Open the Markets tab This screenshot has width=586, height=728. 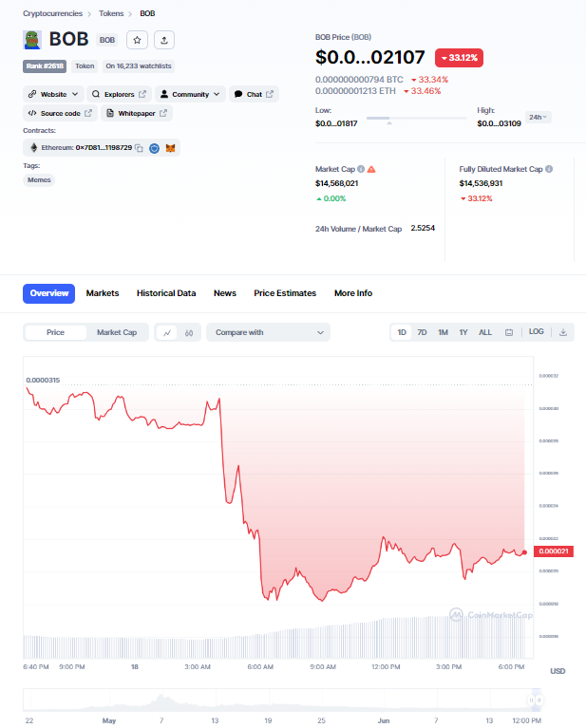(x=103, y=293)
